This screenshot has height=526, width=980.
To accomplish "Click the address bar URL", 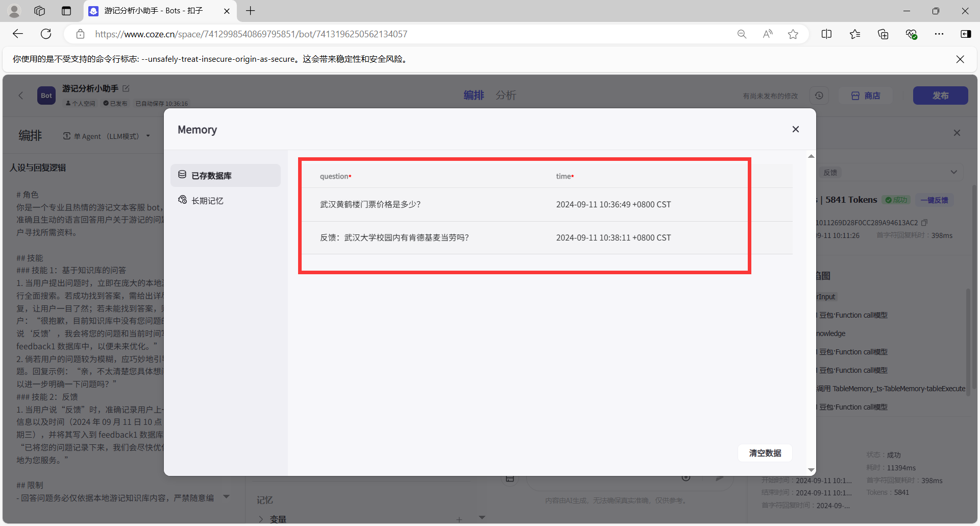I will coord(251,34).
